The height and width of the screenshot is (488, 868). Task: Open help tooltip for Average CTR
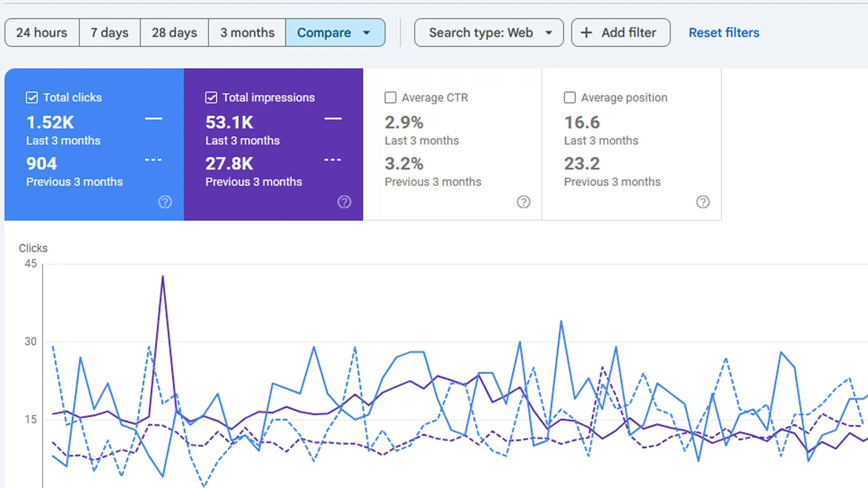coord(524,202)
